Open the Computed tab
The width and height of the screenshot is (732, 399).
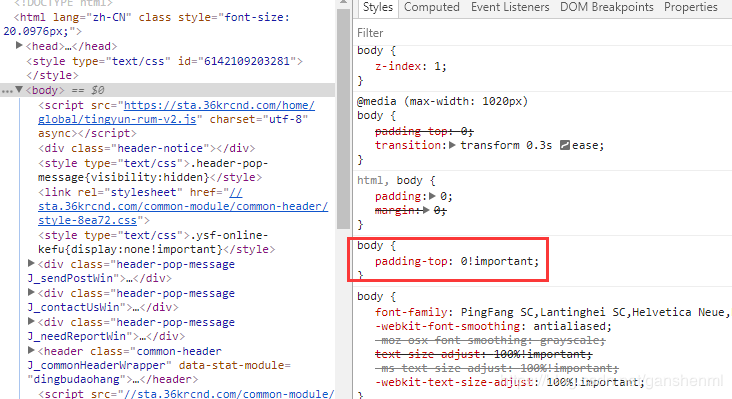[432, 7]
